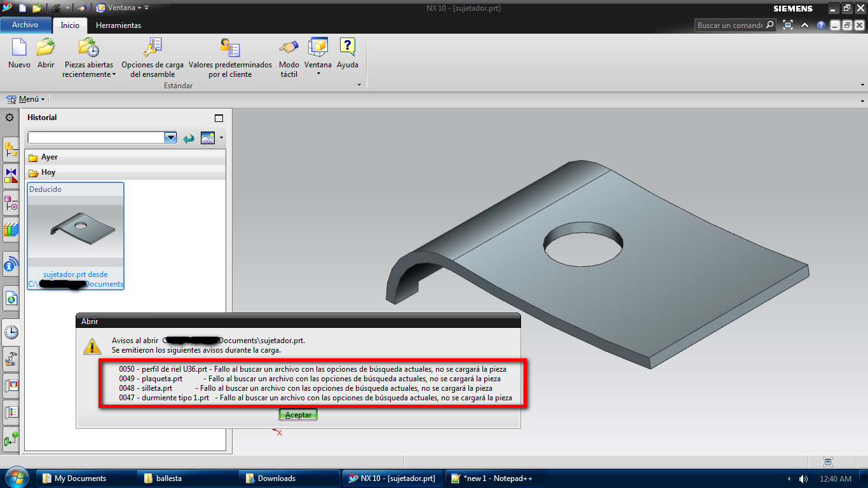Click the image view icon in Historial
Screen dimensions: 868x488
208,138
